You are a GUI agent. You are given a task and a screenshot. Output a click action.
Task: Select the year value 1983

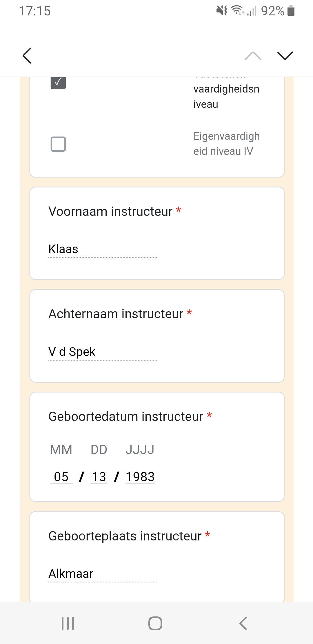click(x=140, y=477)
